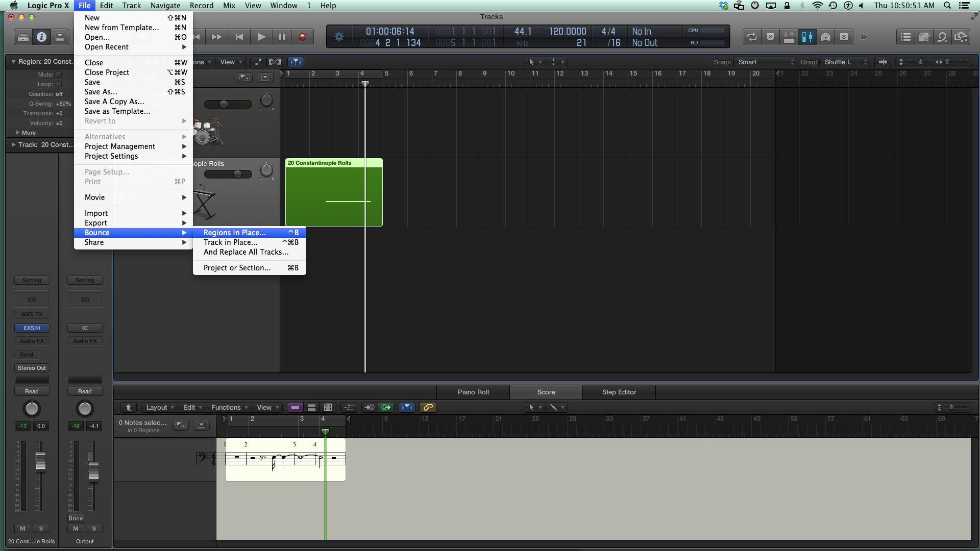Open the Score Functions dropdown

(229, 407)
